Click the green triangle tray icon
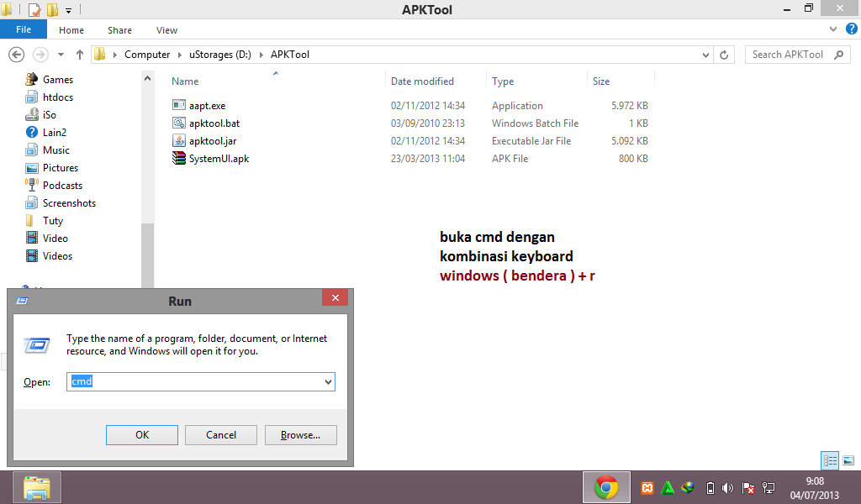The height and width of the screenshot is (504, 861). (x=668, y=487)
